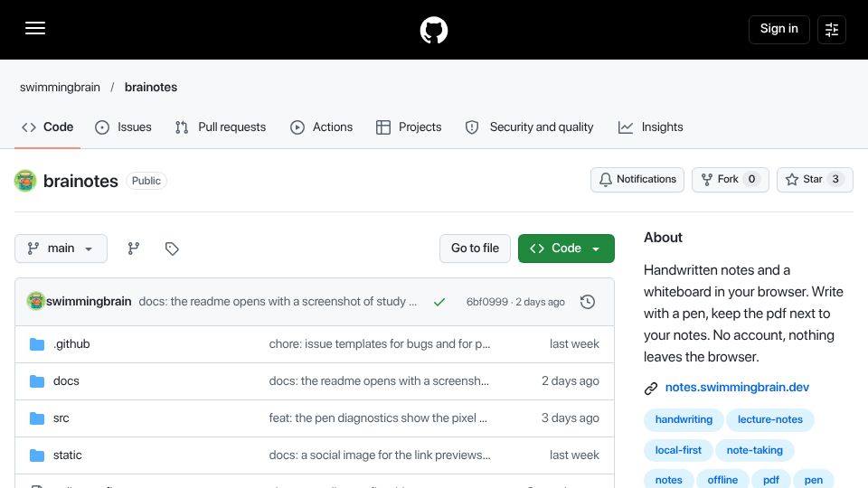
Task: Open docs row commit message link
Action: [x=379, y=381]
